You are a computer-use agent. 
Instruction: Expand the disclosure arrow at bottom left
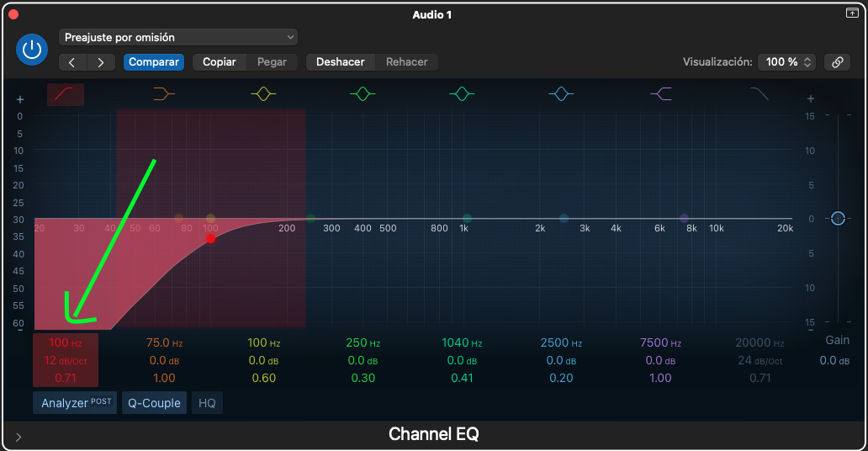click(19, 437)
